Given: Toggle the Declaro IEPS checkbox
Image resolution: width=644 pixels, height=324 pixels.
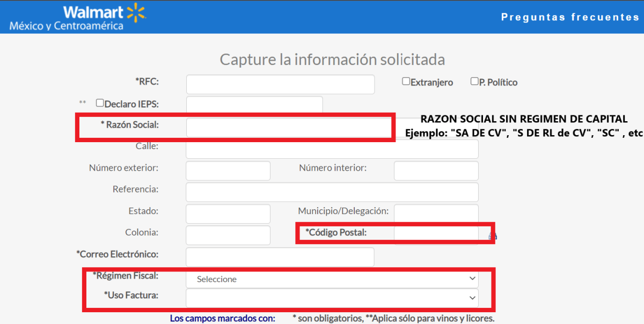Looking at the screenshot, I should point(100,103).
